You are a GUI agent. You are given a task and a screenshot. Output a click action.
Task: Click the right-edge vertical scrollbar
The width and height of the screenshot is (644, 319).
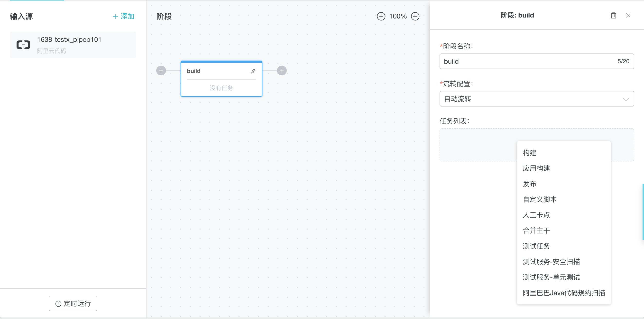tap(643, 212)
